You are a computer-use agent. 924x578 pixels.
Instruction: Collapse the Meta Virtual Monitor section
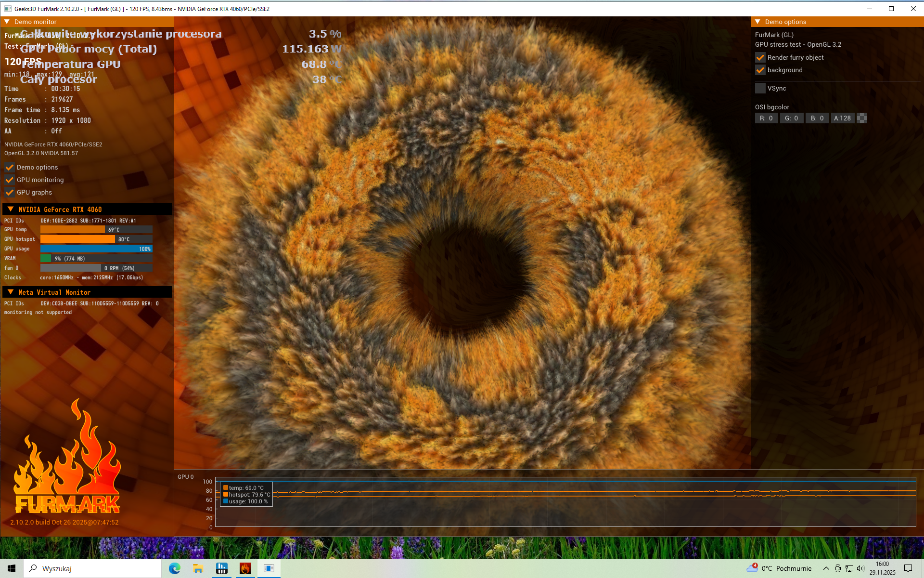pyautogui.click(x=11, y=292)
